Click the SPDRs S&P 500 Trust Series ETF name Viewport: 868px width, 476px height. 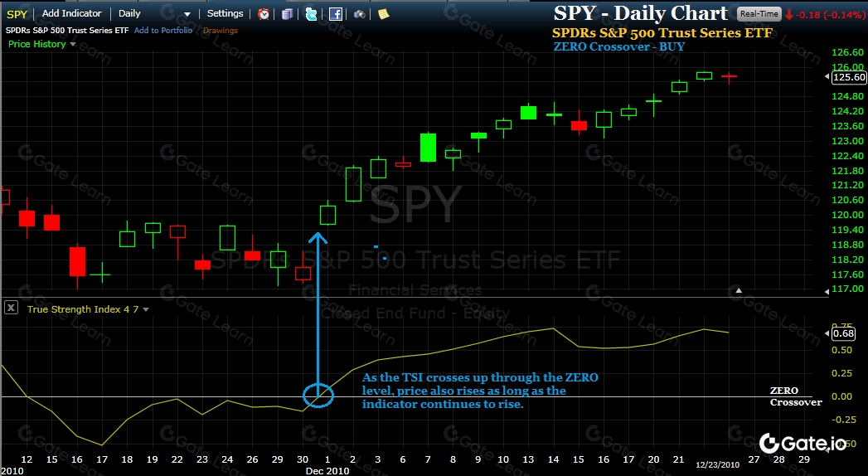click(67, 31)
